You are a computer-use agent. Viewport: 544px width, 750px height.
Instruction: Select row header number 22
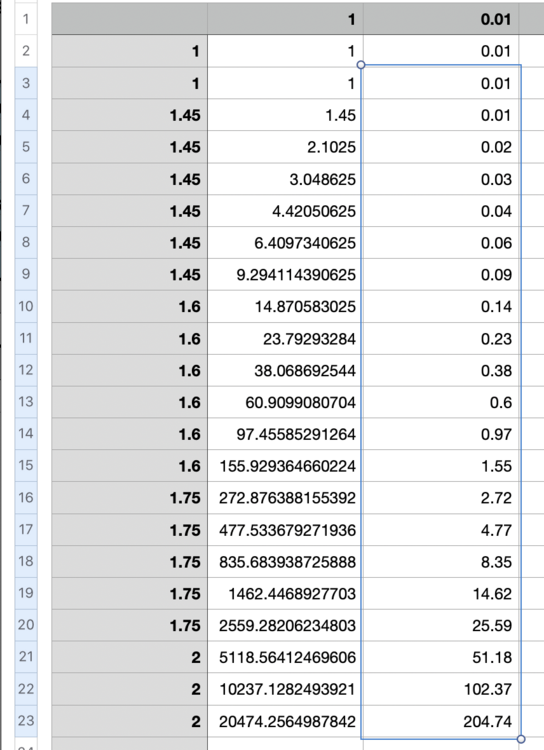[26, 689]
